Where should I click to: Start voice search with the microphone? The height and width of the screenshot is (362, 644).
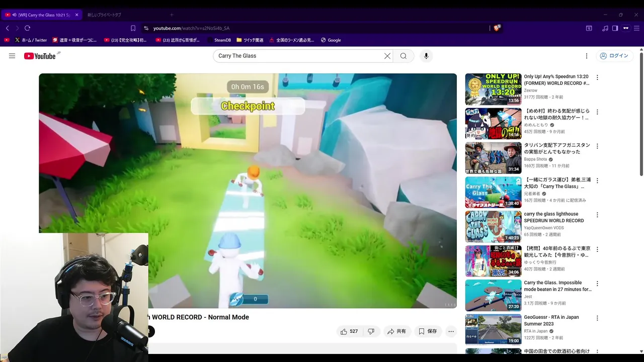click(x=426, y=56)
